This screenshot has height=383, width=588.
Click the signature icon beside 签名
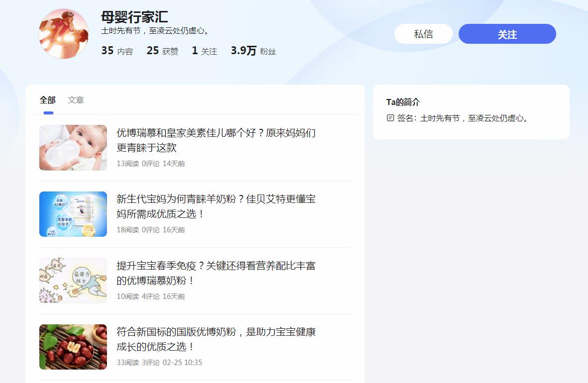pyautogui.click(x=390, y=118)
